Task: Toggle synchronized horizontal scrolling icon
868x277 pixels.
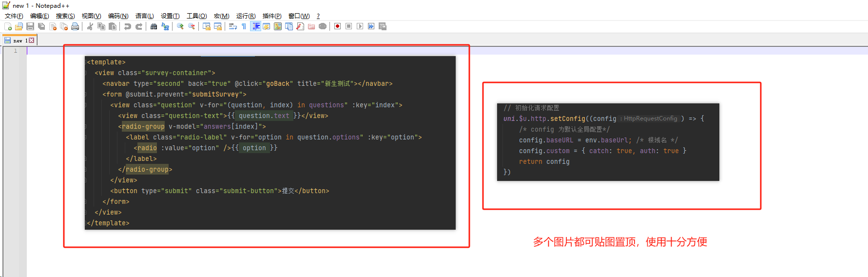Action: [218, 26]
